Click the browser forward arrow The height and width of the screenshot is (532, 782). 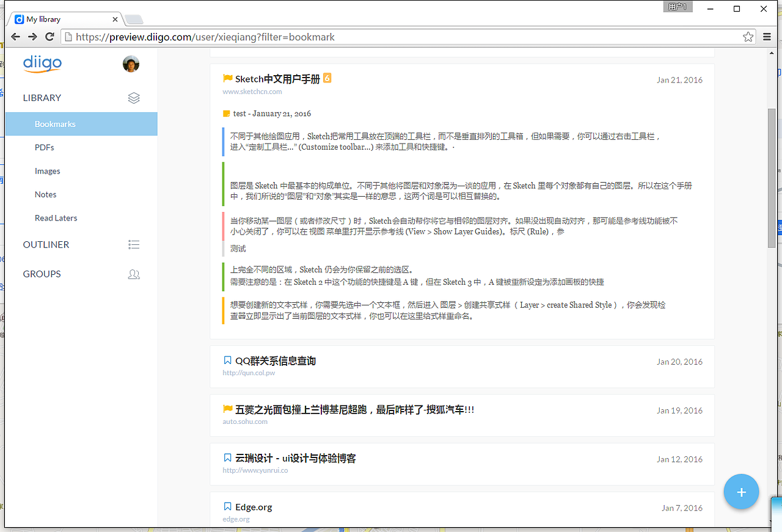click(33, 37)
